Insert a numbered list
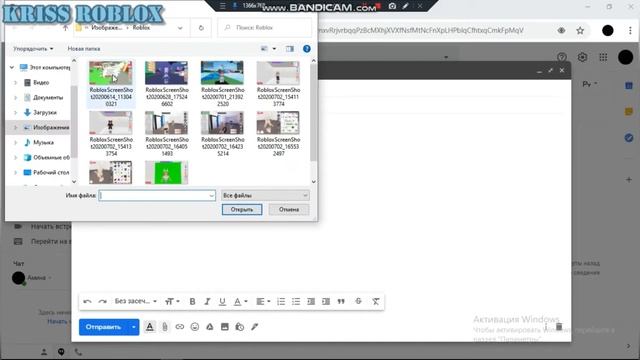This screenshot has width=640, height=360. pos(281,302)
